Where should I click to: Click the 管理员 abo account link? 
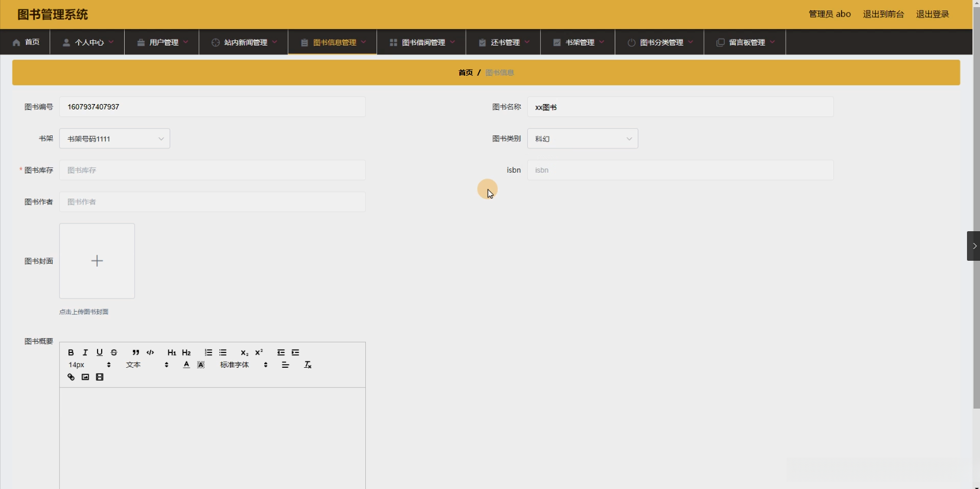point(830,14)
